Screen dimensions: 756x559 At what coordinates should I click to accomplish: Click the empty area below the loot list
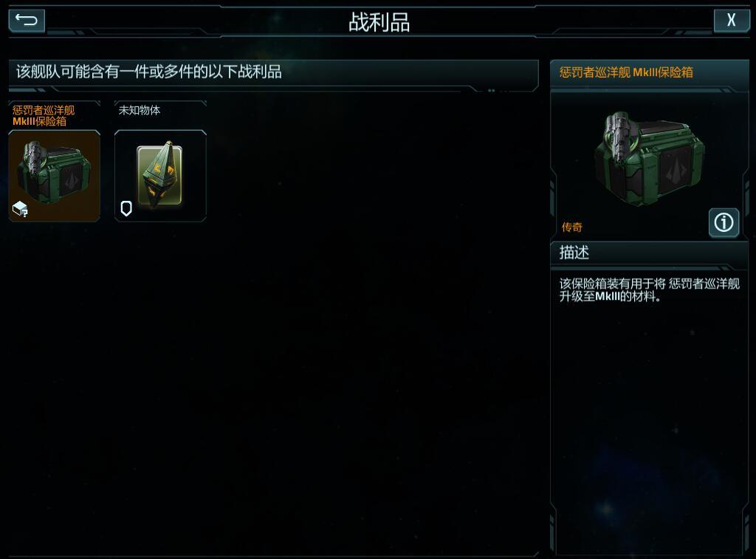pyautogui.click(x=273, y=386)
